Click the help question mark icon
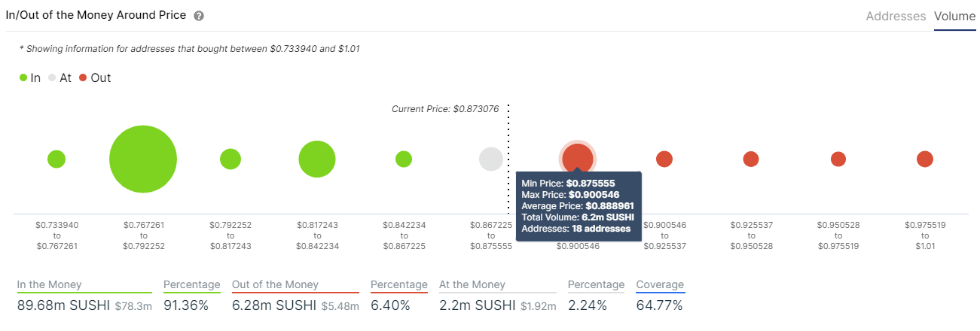 click(199, 16)
